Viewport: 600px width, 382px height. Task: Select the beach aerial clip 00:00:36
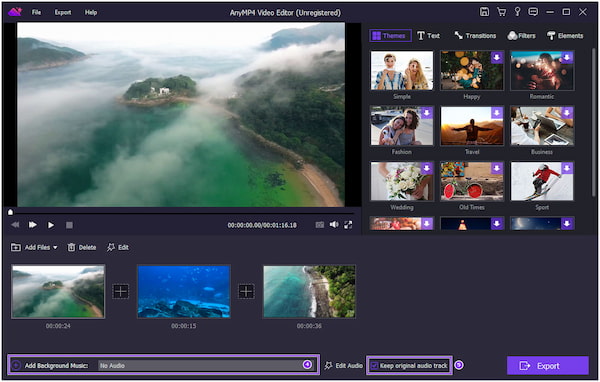click(309, 292)
